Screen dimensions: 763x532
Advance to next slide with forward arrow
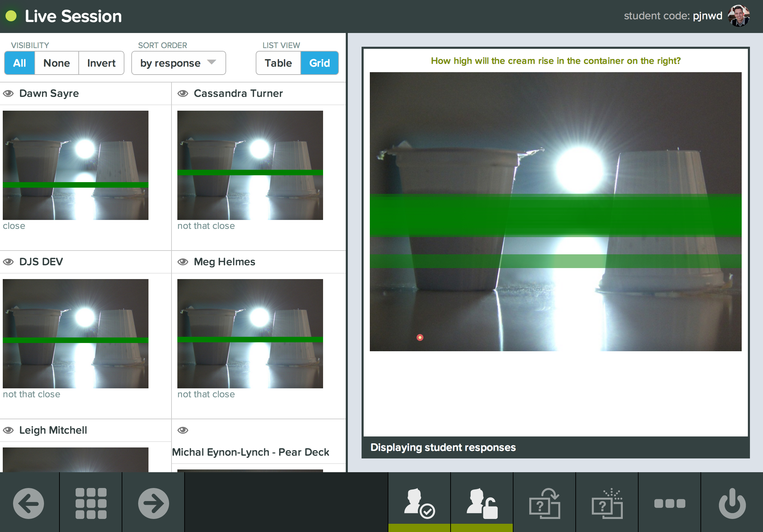click(x=154, y=503)
